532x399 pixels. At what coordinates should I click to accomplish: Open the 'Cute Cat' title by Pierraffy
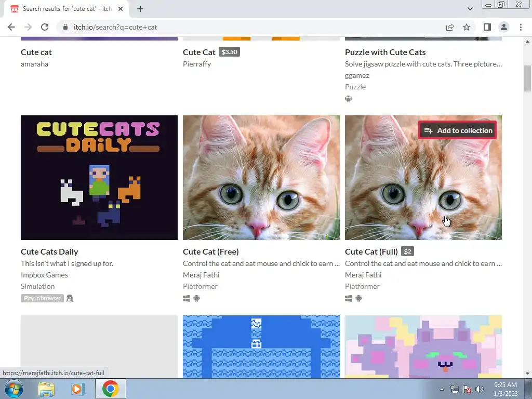click(x=199, y=52)
